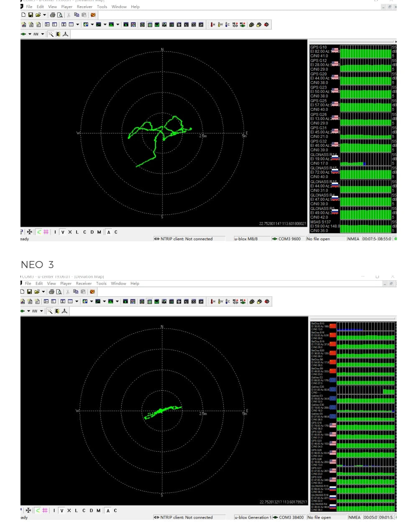
Task: Save the current log file
Action: 31,15
